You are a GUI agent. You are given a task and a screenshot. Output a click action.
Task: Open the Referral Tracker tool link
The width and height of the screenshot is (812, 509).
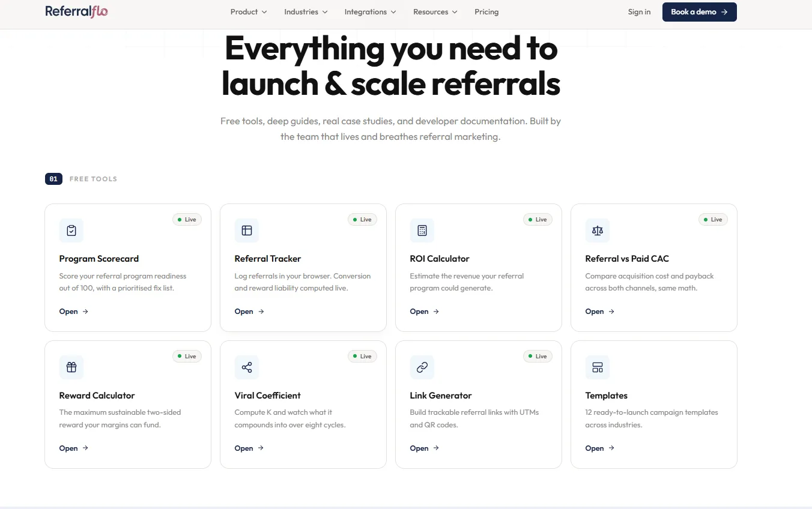pos(249,312)
